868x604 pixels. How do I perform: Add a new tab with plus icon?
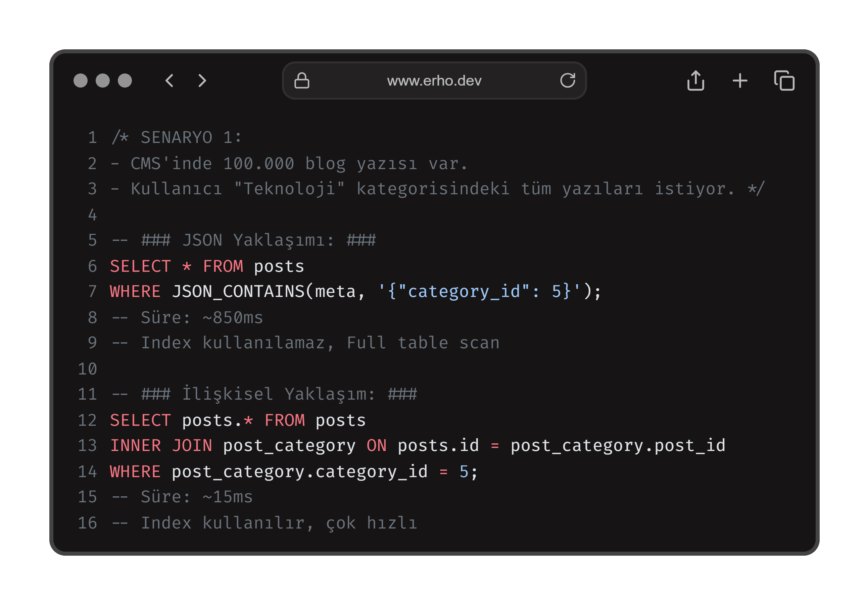pos(740,81)
